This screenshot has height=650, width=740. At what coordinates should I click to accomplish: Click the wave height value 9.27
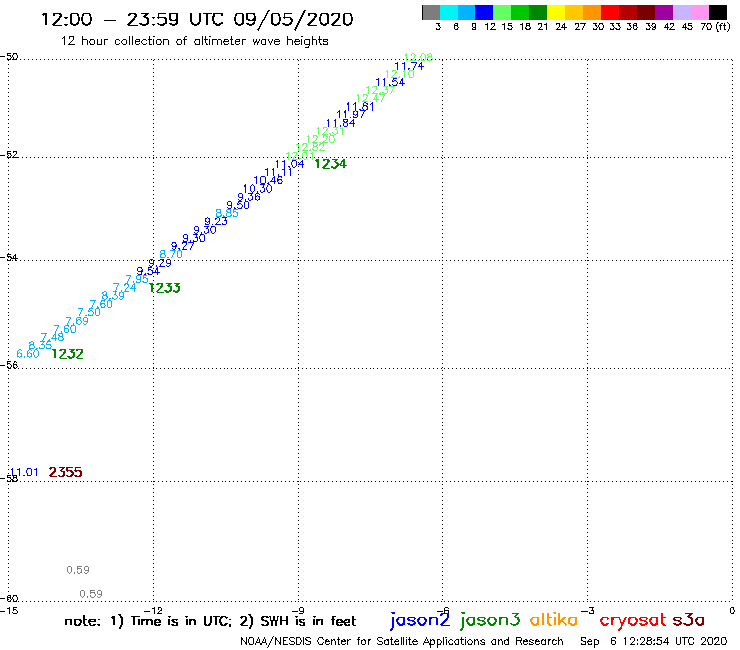pyautogui.click(x=182, y=246)
